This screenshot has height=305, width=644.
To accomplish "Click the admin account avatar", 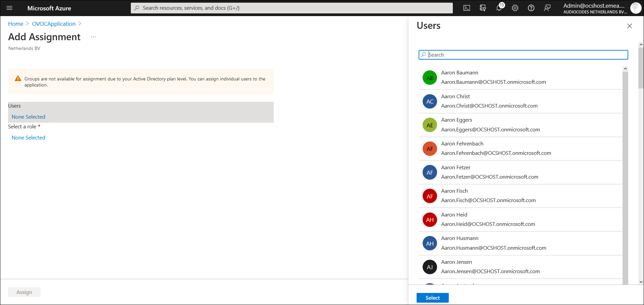I will click(x=635, y=8).
